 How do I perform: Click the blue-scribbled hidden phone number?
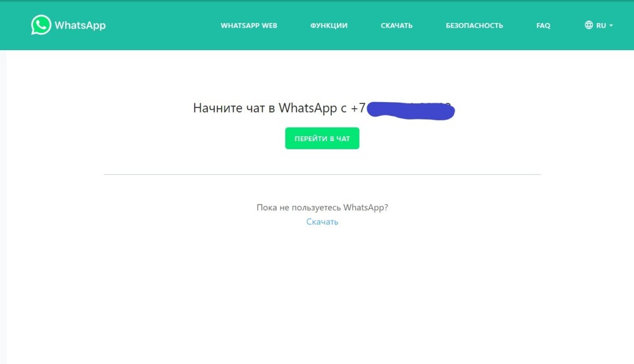[411, 110]
